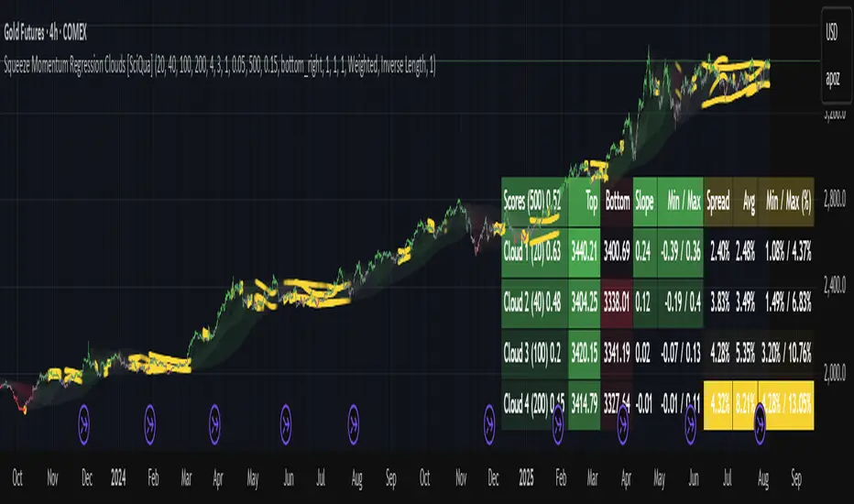Click the Bottom value 3400.69

click(617, 252)
